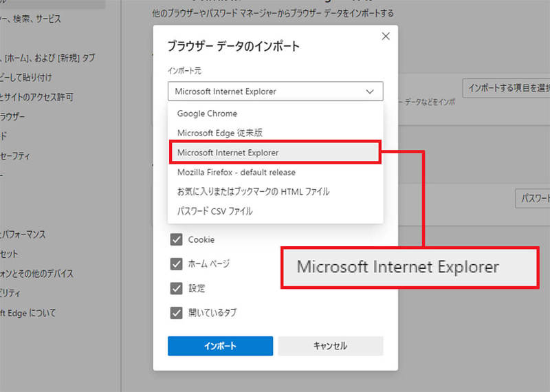Open して貼り付け sidebar item

[x=26, y=78]
